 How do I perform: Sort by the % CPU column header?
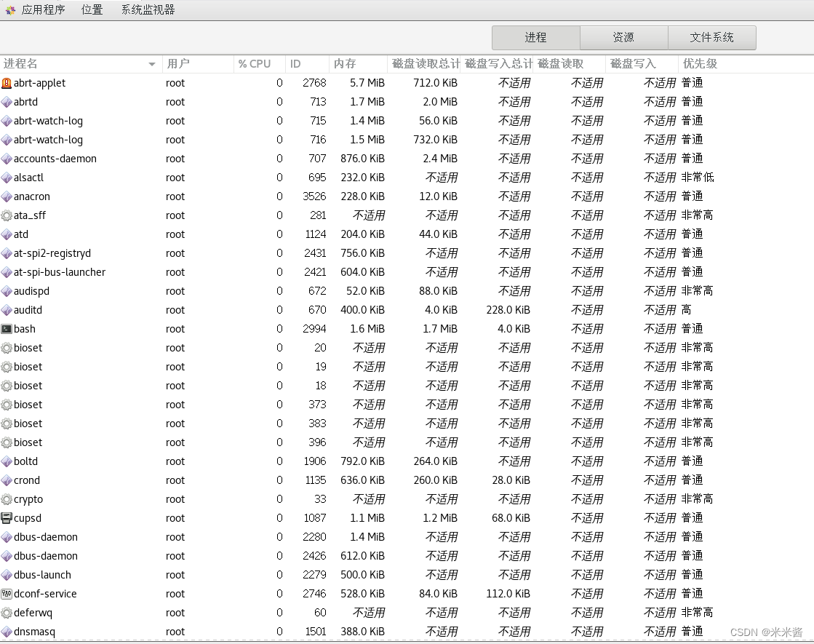click(260, 64)
